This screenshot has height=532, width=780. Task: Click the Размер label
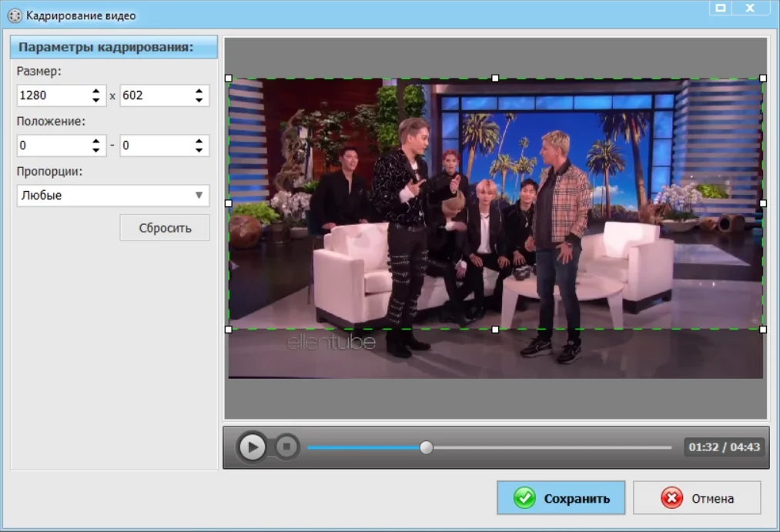point(38,71)
